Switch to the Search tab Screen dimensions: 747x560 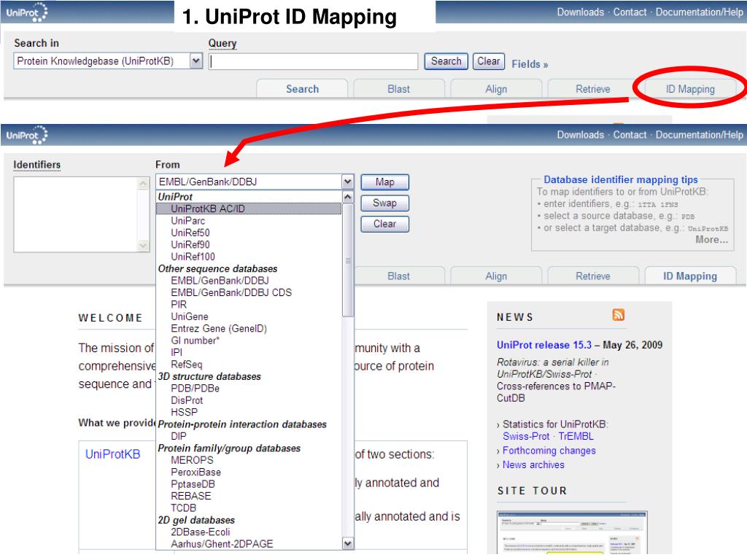pos(302,89)
